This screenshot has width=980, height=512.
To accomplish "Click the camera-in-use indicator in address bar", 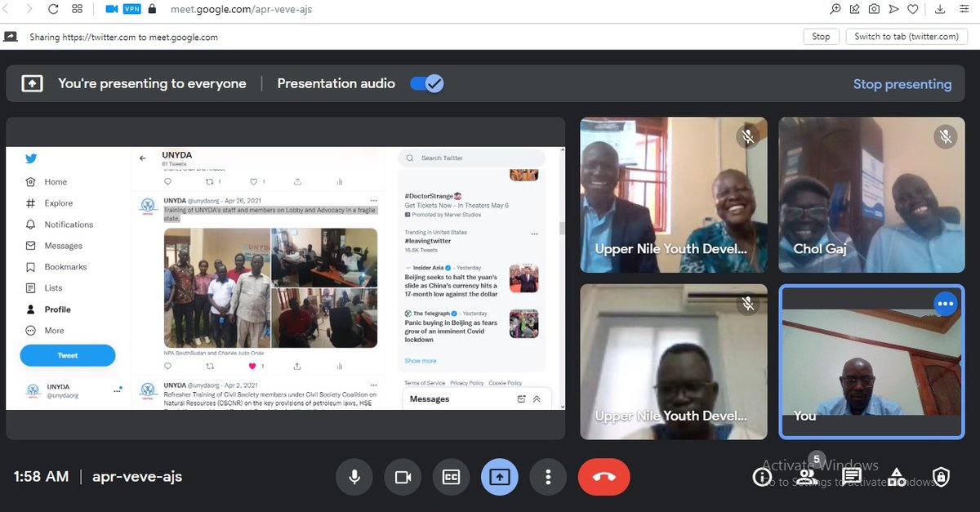I will coord(112,9).
